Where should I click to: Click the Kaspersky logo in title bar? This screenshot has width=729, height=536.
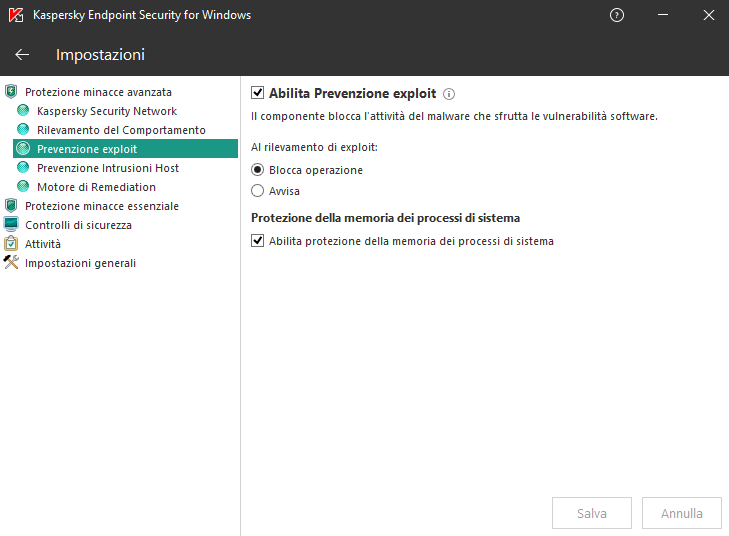(x=16, y=15)
